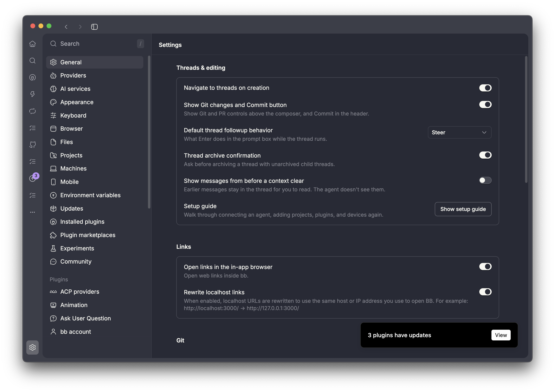Toggle Show Git changes and Commit button
The image size is (555, 392).
[x=485, y=105]
